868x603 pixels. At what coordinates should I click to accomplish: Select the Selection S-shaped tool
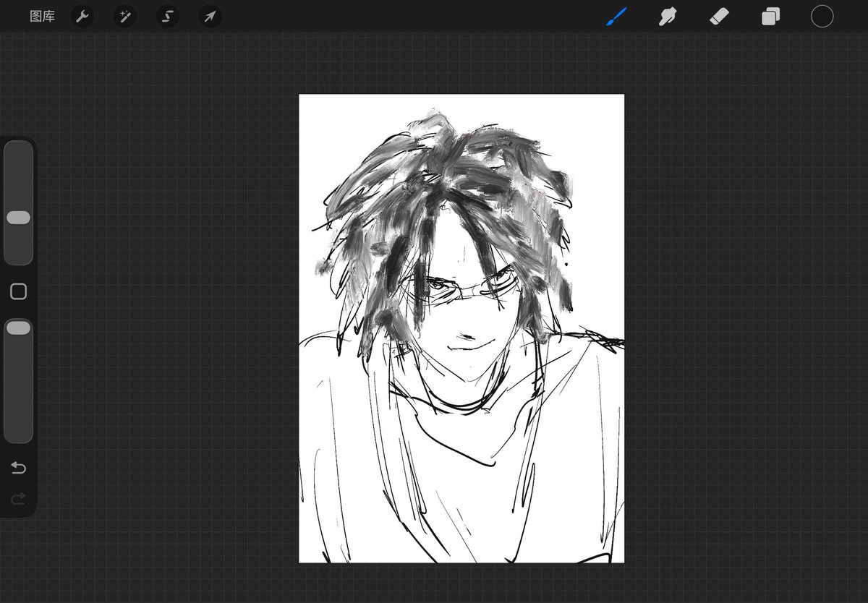pos(167,17)
